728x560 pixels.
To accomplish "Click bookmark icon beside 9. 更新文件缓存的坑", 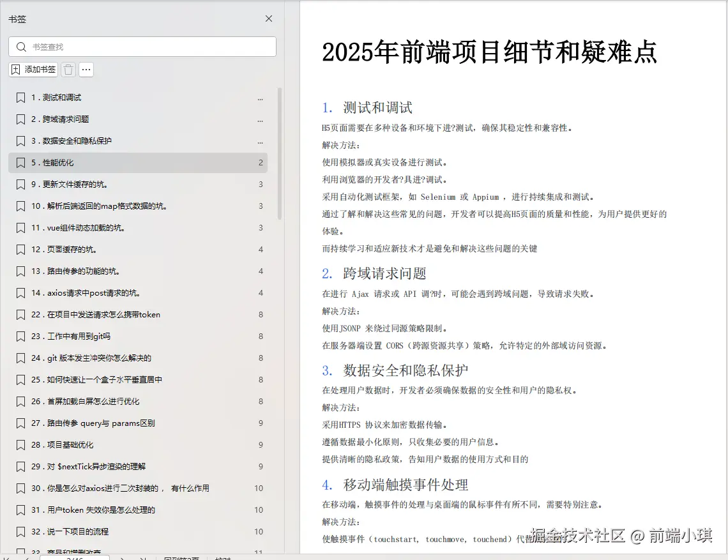I will (20, 185).
